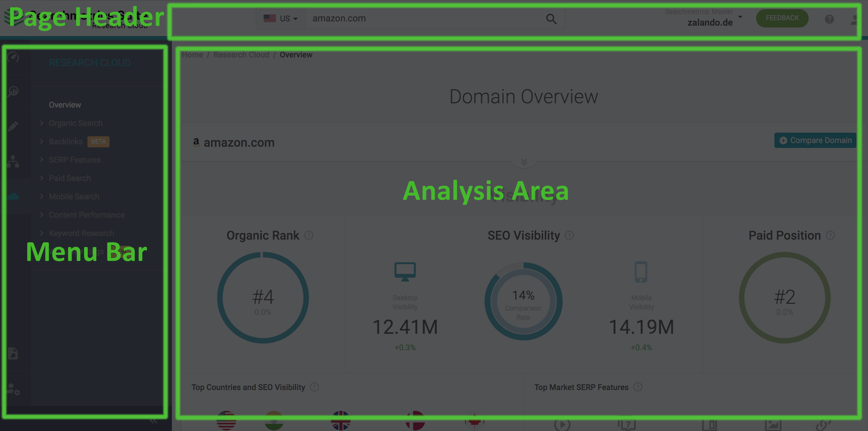Image resolution: width=868 pixels, height=431 pixels.
Task: Expand domain details with double chevron
Action: point(524,162)
